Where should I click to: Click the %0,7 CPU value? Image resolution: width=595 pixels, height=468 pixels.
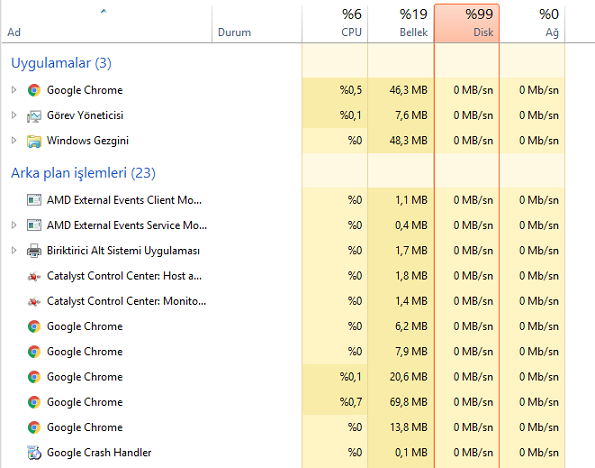(x=351, y=402)
